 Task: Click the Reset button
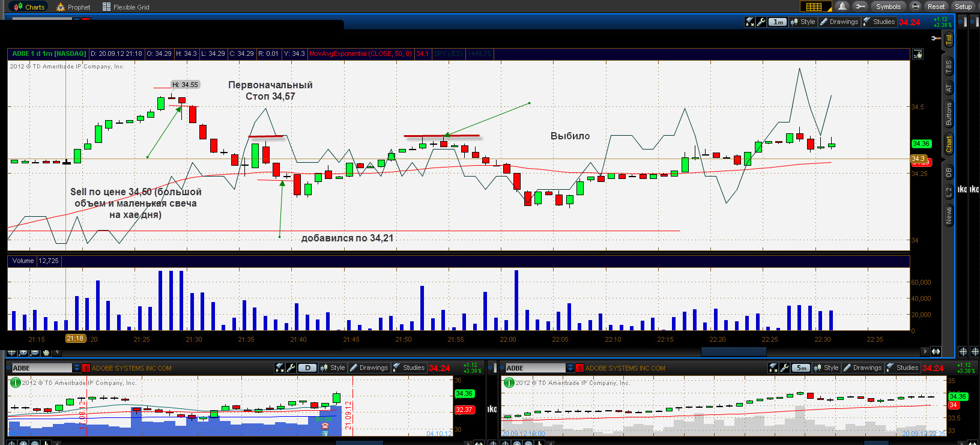point(936,7)
